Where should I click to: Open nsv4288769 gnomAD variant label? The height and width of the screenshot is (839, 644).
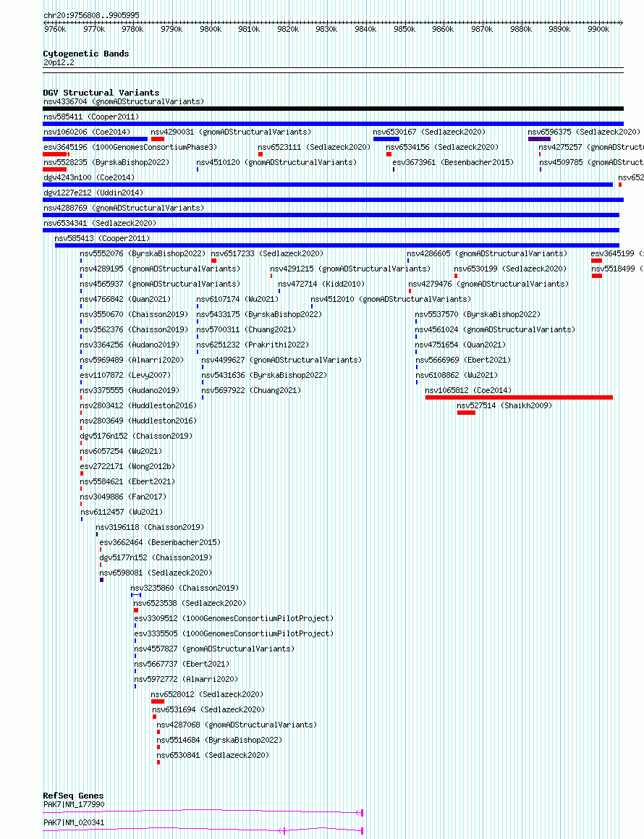tap(124, 208)
